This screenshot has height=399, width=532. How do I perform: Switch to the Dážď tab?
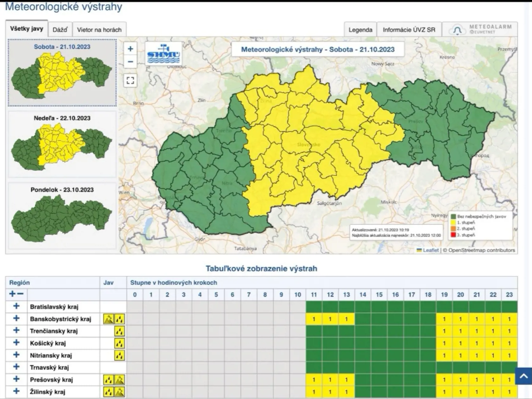click(x=60, y=30)
